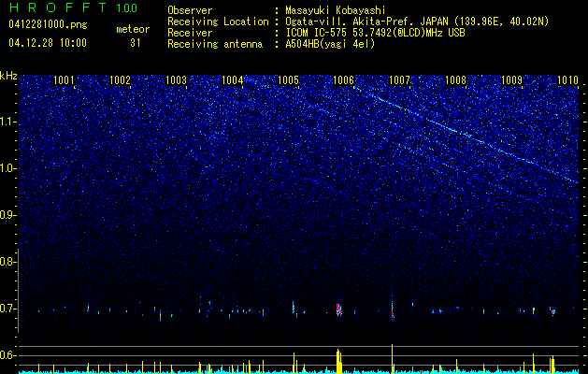This screenshot has height=374, width=588.
Task: Click the 1.1 kHz frequency label
Action: 7,122
